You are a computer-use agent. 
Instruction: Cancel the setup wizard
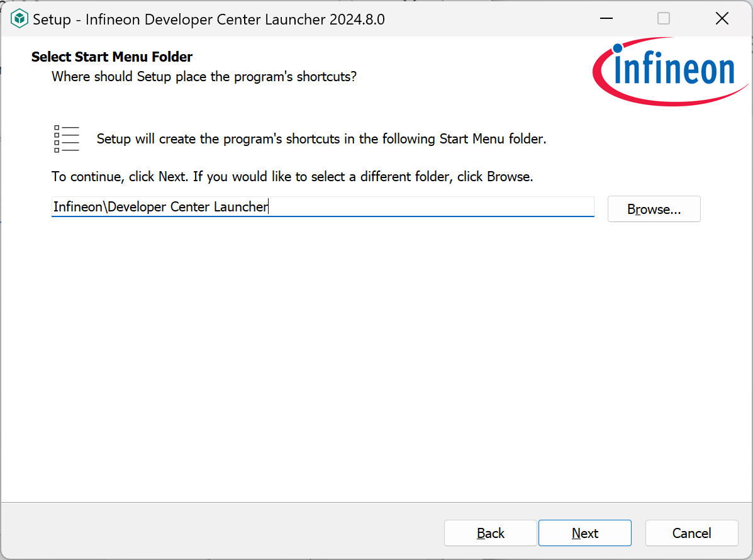click(691, 532)
